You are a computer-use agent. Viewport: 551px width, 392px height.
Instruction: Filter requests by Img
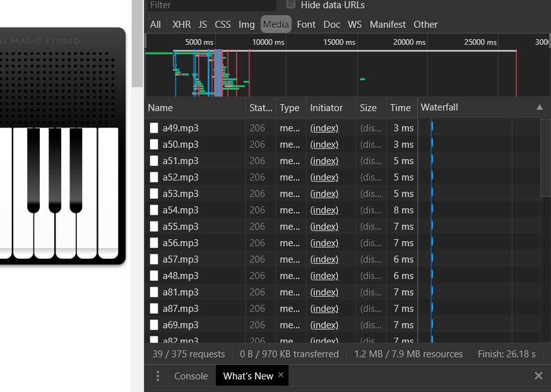pos(246,24)
